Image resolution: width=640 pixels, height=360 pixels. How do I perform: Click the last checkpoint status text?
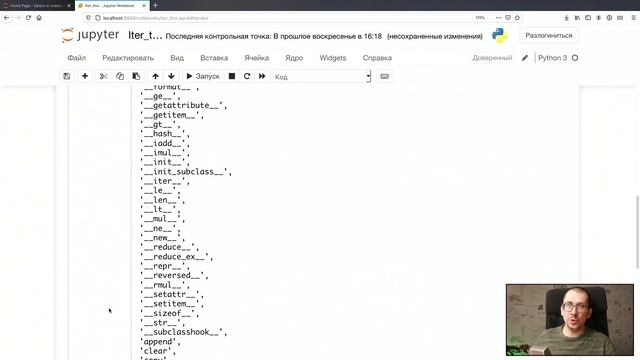(x=274, y=36)
